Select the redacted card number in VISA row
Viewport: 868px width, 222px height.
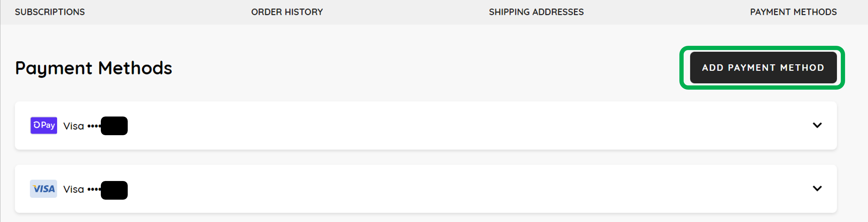pos(114,190)
